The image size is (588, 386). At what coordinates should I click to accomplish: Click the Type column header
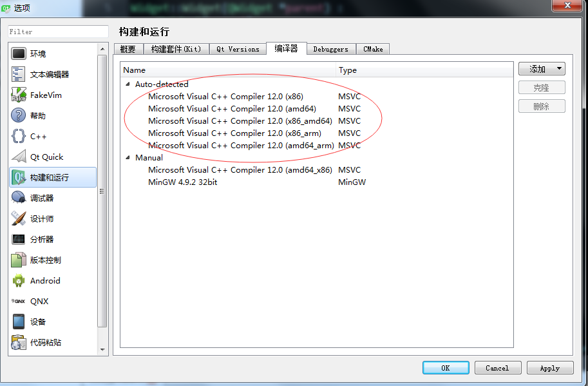point(424,70)
